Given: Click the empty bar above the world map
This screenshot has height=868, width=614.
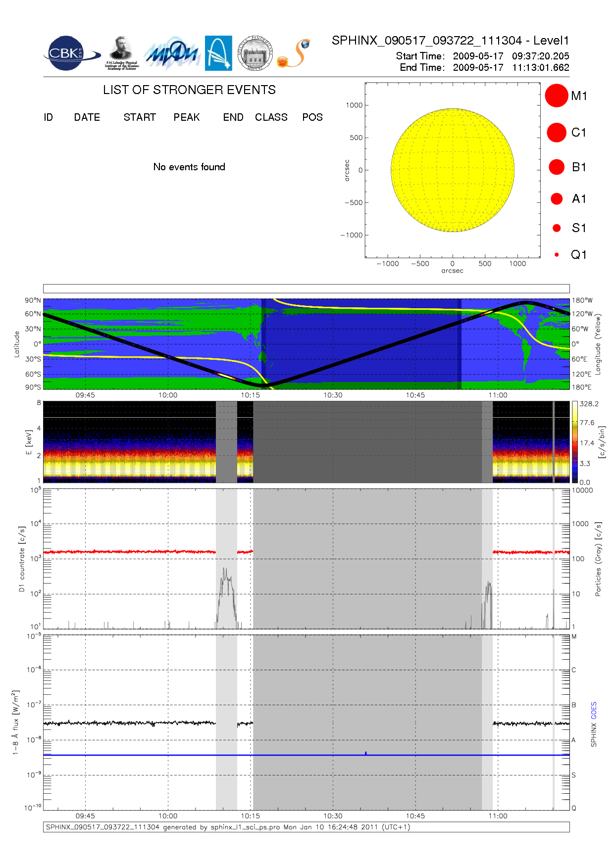Looking at the screenshot, I should click(306, 289).
